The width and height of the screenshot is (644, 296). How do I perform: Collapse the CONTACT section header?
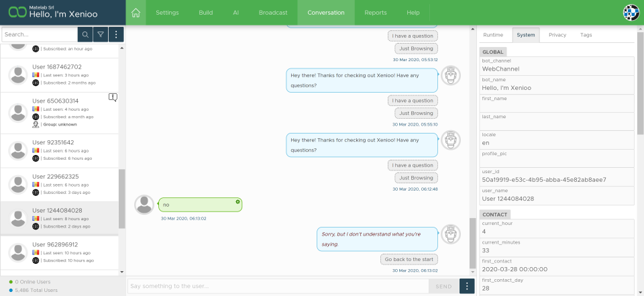494,215
